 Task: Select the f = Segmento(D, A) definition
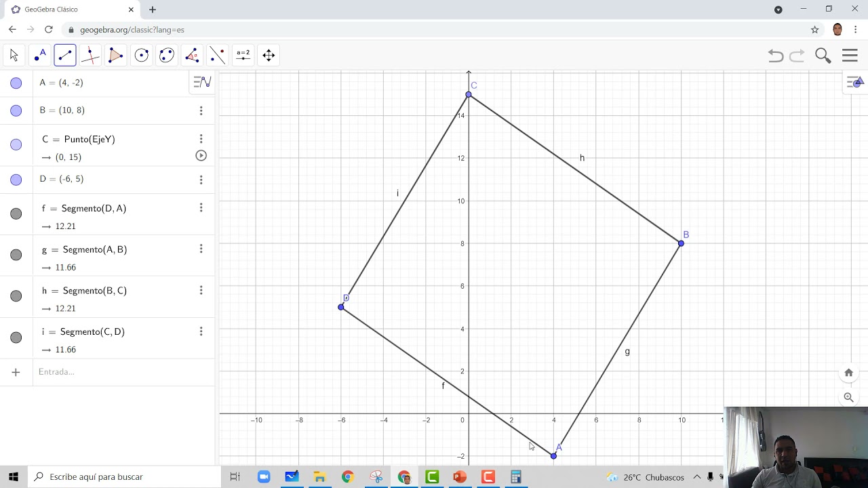(84, 208)
